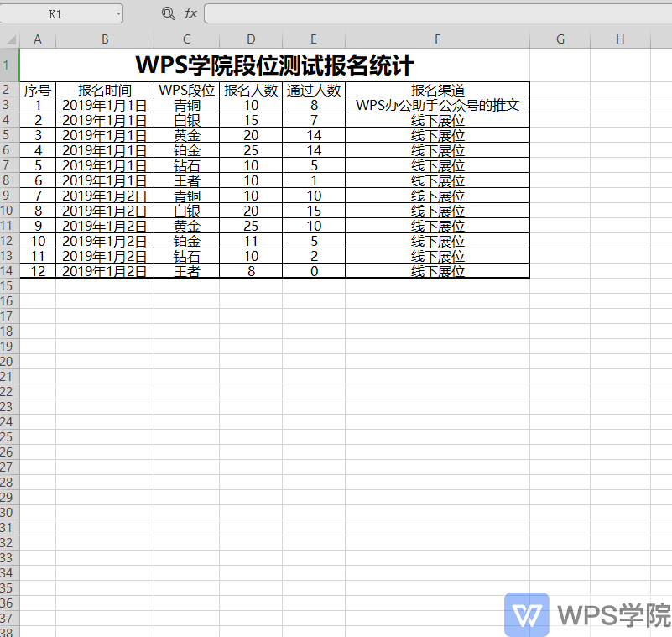Screen dimensions: 672x637
Task: Select row 30 header
Action: 9,512
